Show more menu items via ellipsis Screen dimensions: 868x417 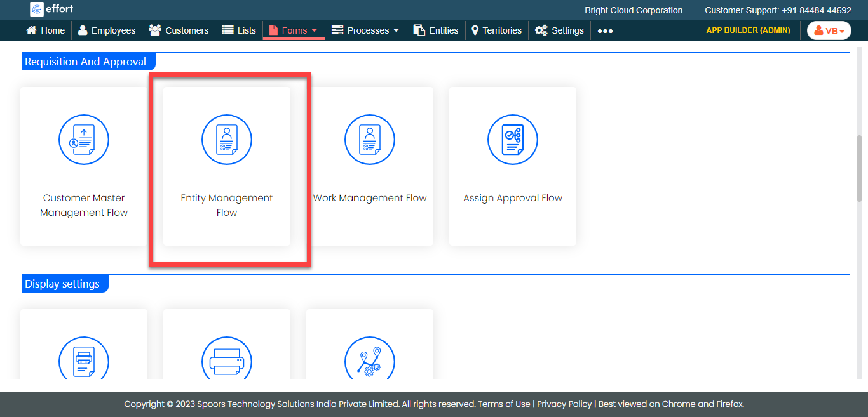point(605,30)
